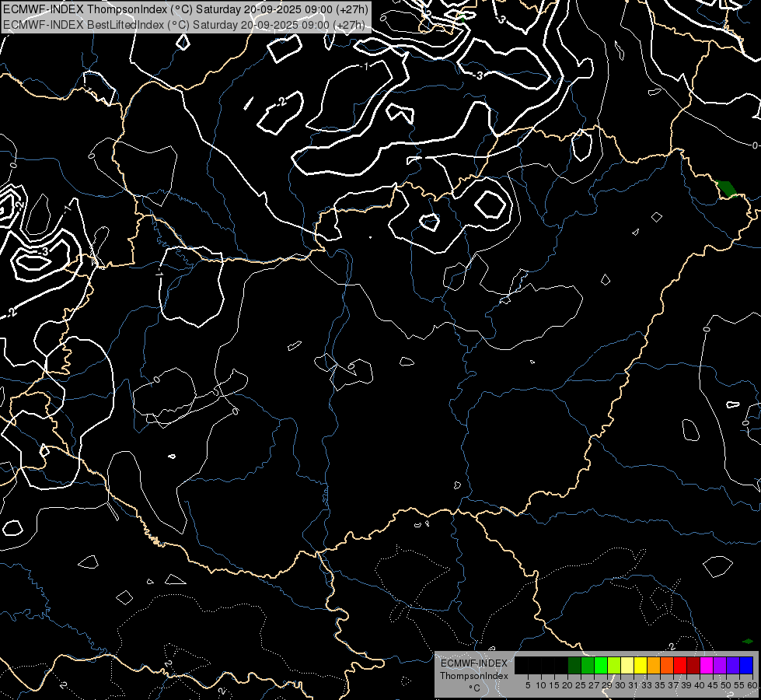Screen dimensions: 761x700
Task: Click the light orange 33-35 legend swatch
Action: pyautogui.click(x=654, y=665)
